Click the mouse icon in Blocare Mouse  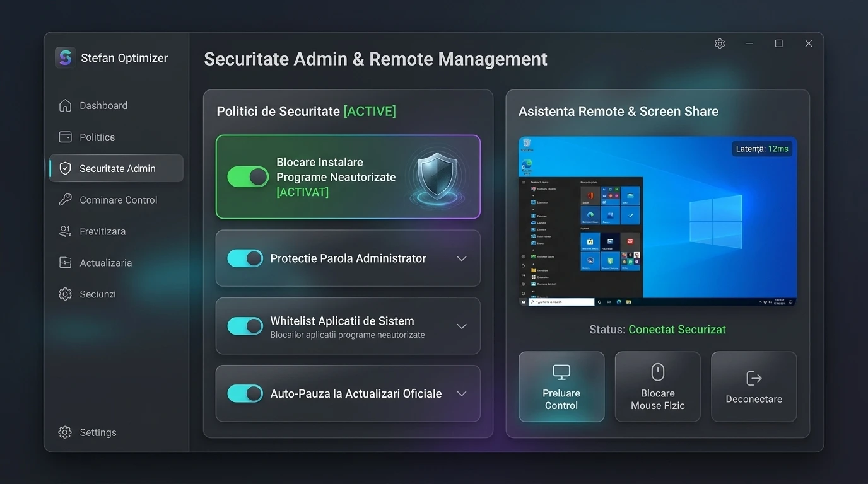658,372
